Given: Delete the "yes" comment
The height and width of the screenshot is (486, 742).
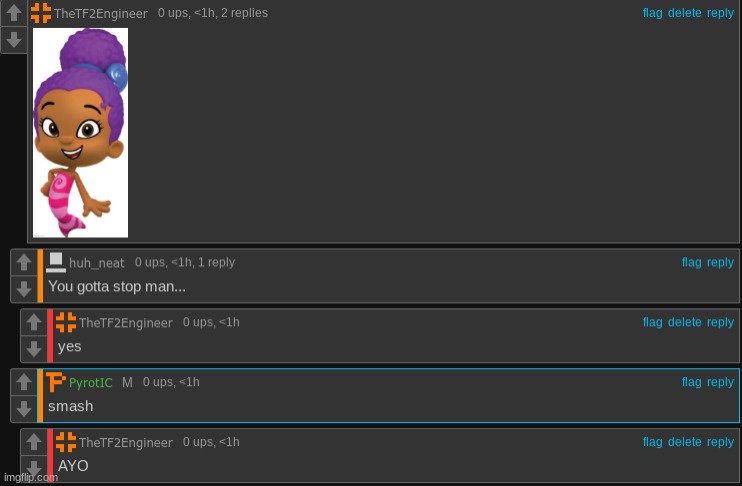Looking at the screenshot, I should (684, 322).
